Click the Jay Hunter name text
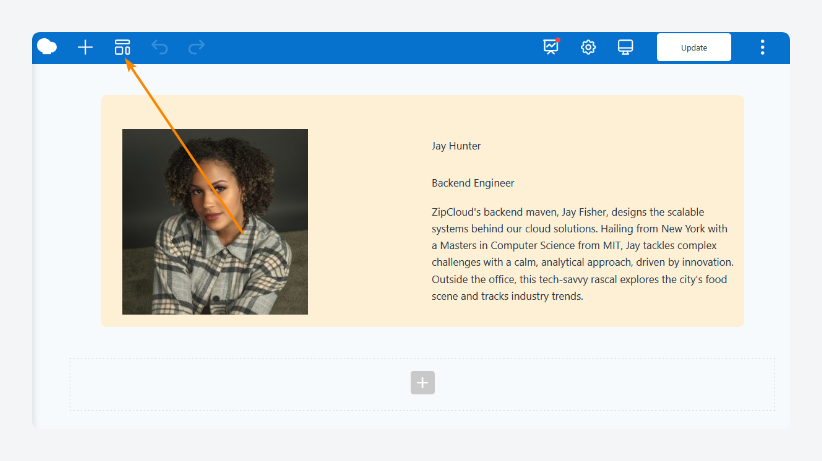Screen dimensions: 822x461 456,146
